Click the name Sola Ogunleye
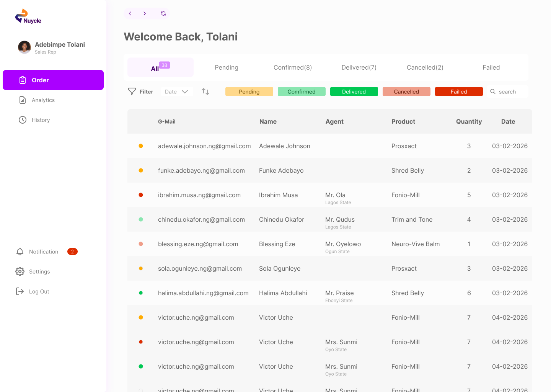 tap(280, 268)
